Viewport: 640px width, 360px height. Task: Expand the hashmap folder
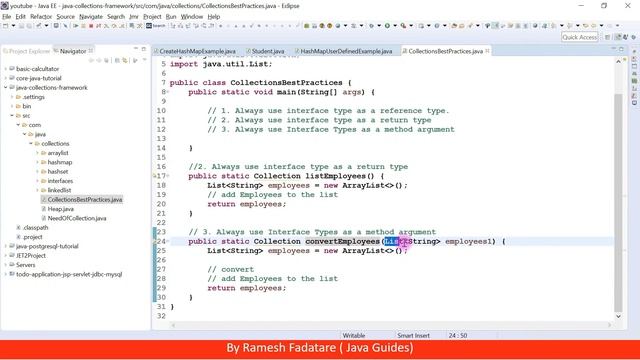pos(38,162)
